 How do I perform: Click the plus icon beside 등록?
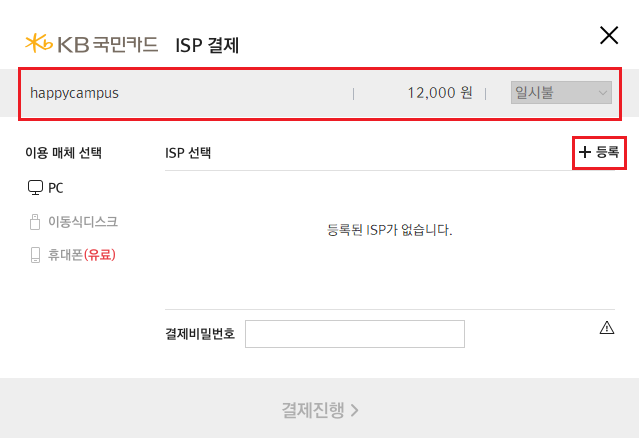click(x=585, y=152)
